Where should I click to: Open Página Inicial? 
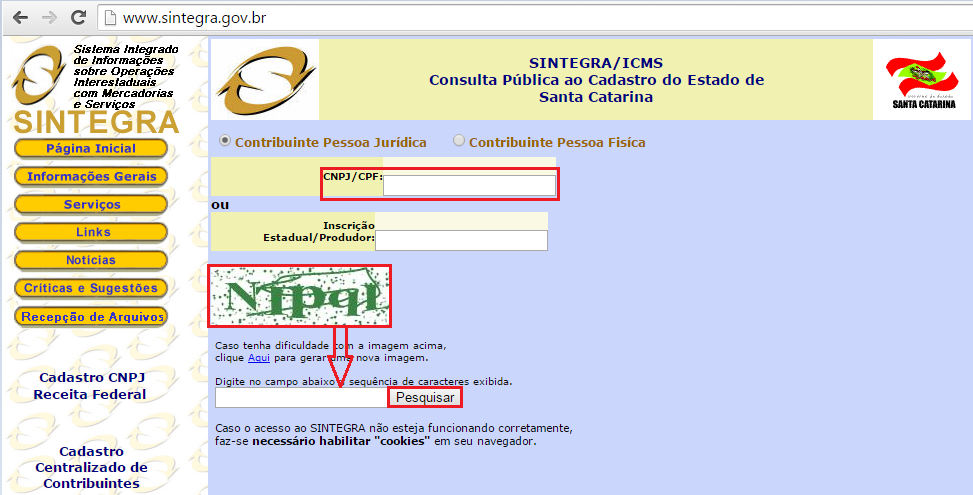tap(91, 149)
